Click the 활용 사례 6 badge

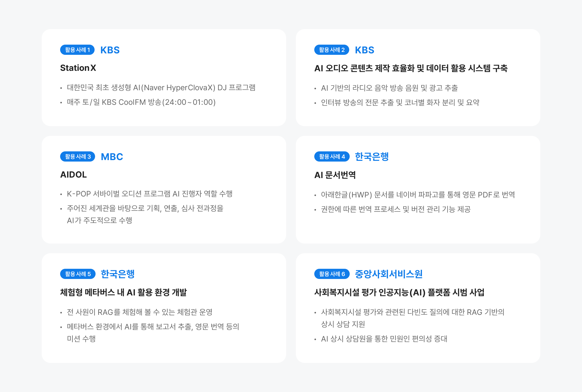(331, 274)
